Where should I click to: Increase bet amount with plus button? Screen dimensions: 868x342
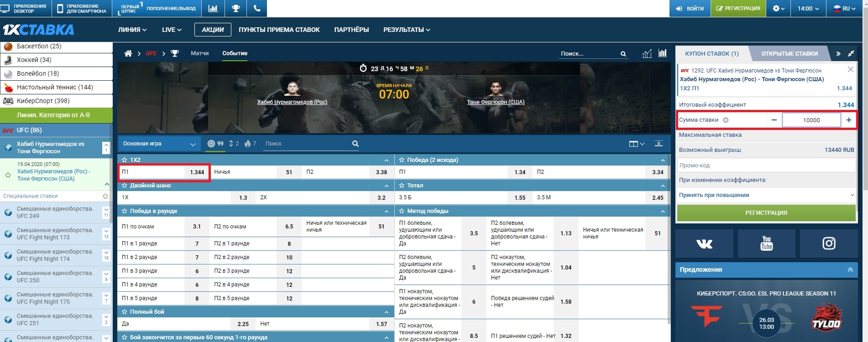[x=848, y=120]
